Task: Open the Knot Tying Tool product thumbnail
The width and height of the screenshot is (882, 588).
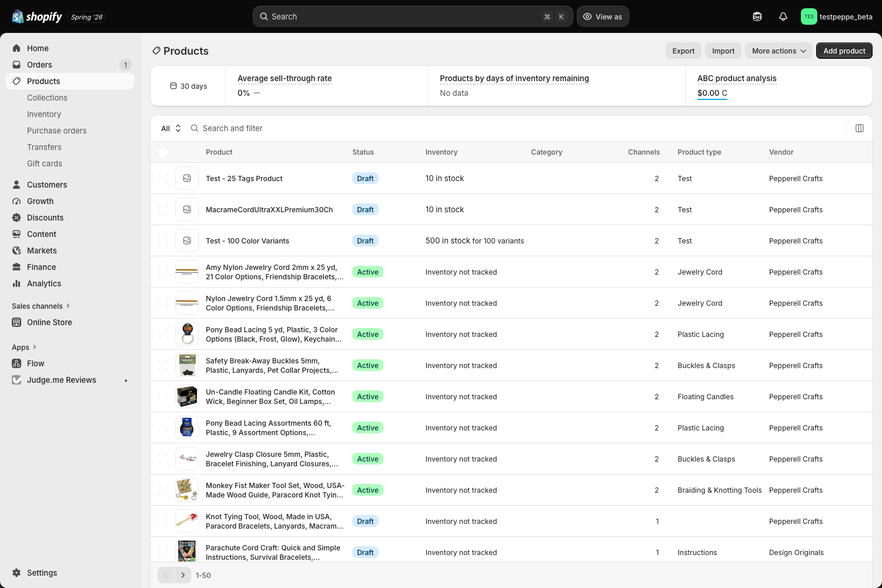Action: 187,521
